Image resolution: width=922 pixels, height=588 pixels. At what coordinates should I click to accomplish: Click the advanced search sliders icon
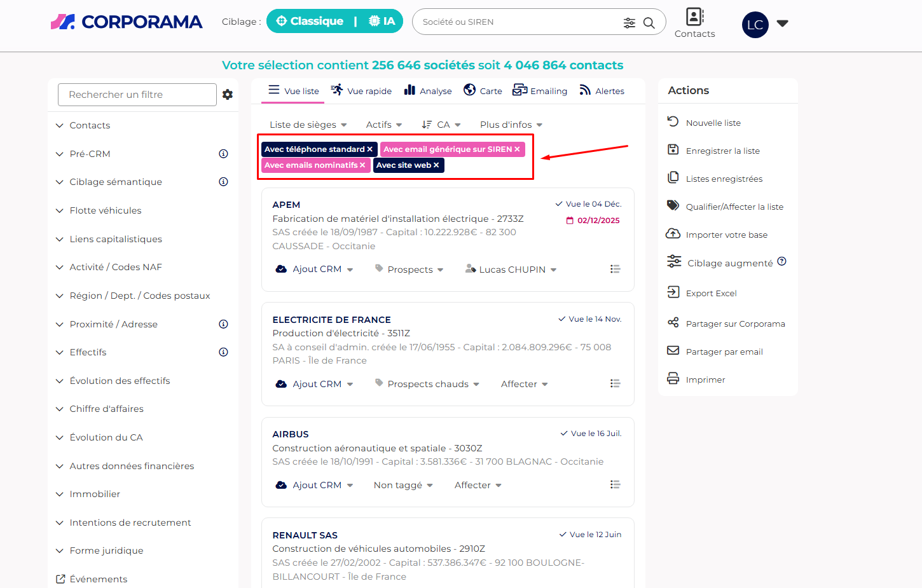[x=629, y=23]
